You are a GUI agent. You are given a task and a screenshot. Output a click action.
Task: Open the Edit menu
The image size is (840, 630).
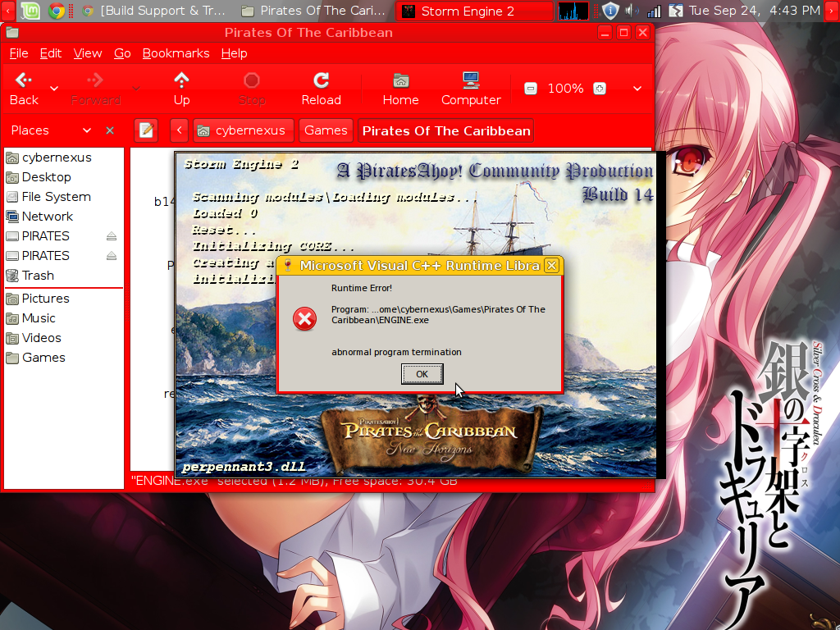(x=50, y=53)
